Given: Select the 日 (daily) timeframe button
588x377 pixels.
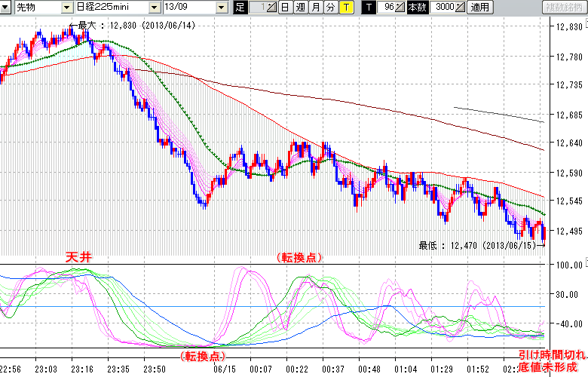Looking at the screenshot, I should pos(284,8).
